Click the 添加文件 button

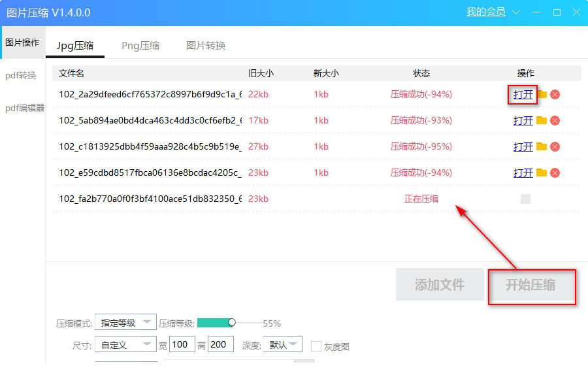(440, 285)
